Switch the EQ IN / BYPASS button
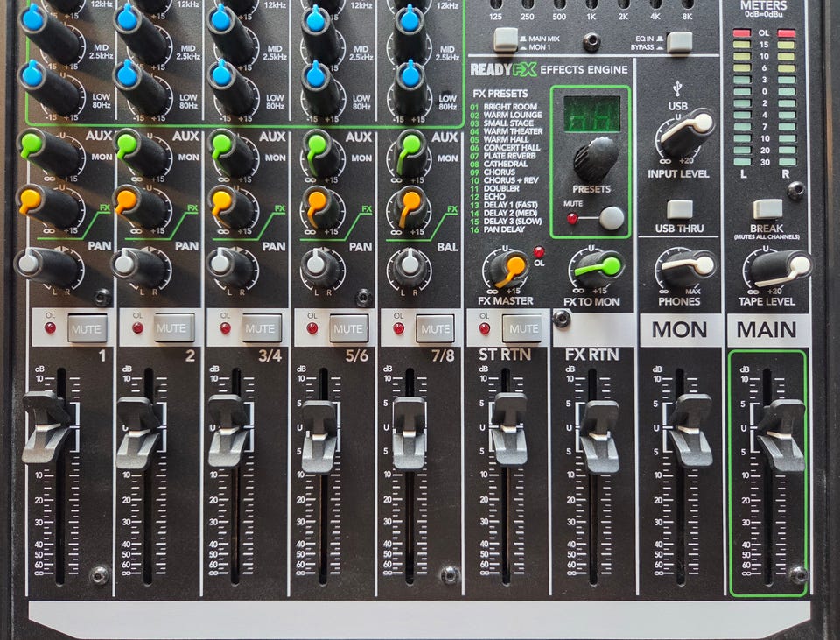The width and height of the screenshot is (840, 640). pyautogui.click(x=679, y=42)
